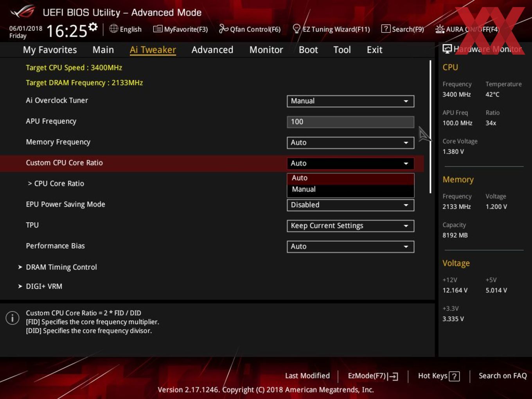532x399 pixels.
Task: Click the 06/01/2018 date display
Action: coord(26,29)
